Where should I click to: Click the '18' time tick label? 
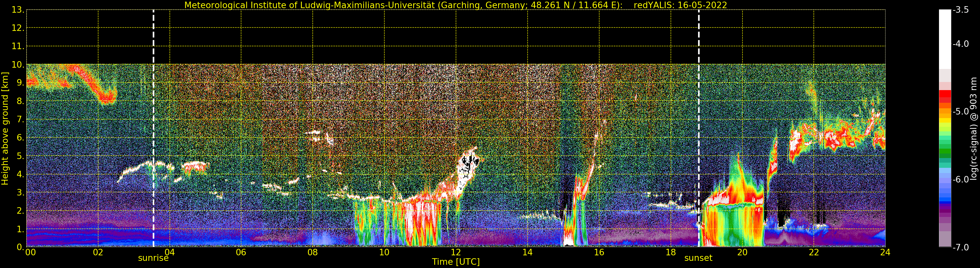(670, 252)
